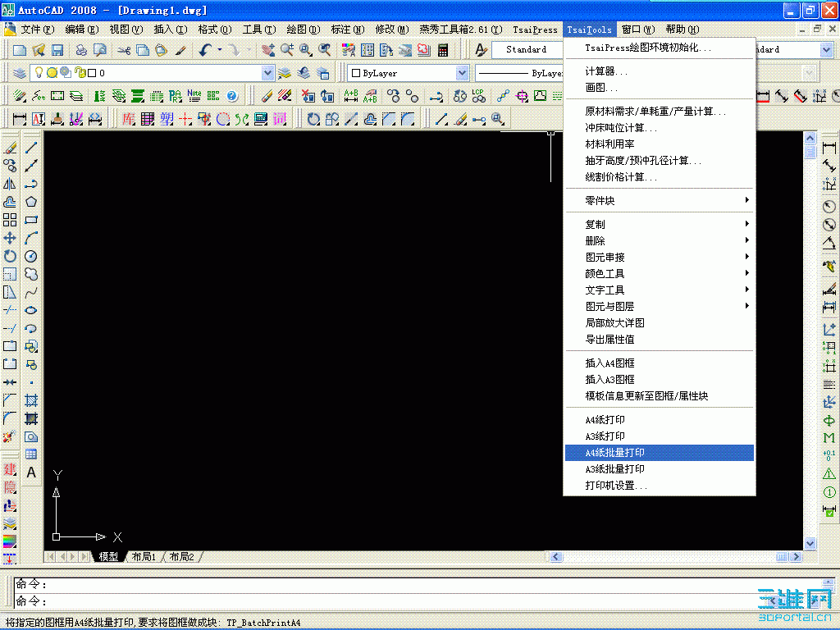Choose A4纸批量打印 menu entry
The height and width of the screenshot is (630, 840).
click(660, 453)
